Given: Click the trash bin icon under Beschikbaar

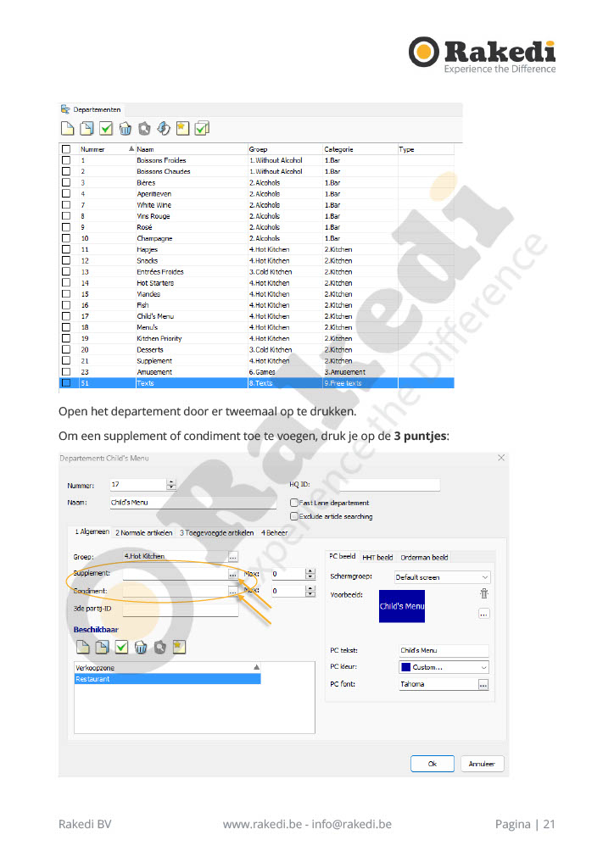Looking at the screenshot, I should (141, 647).
